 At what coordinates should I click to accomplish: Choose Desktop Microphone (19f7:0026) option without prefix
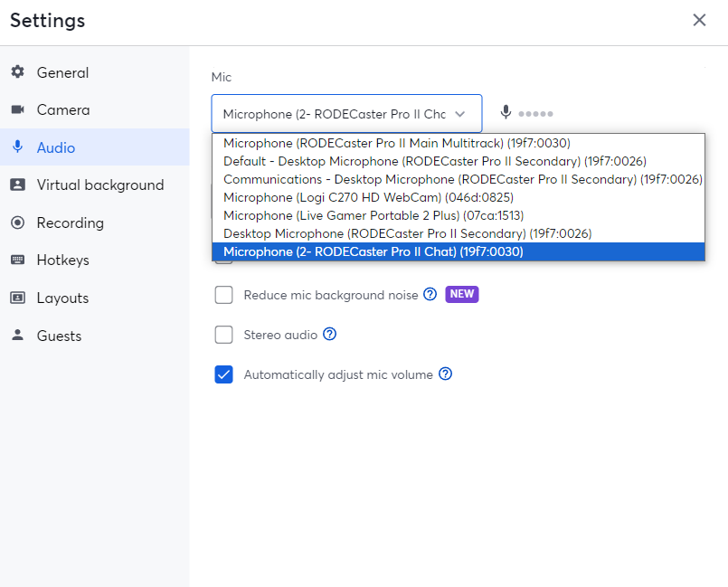coord(459,233)
